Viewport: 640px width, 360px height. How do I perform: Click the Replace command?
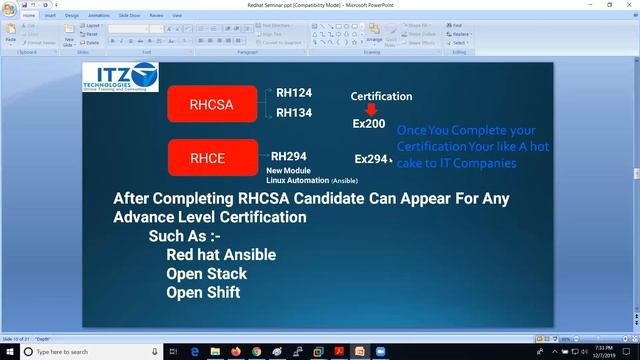[x=459, y=34]
